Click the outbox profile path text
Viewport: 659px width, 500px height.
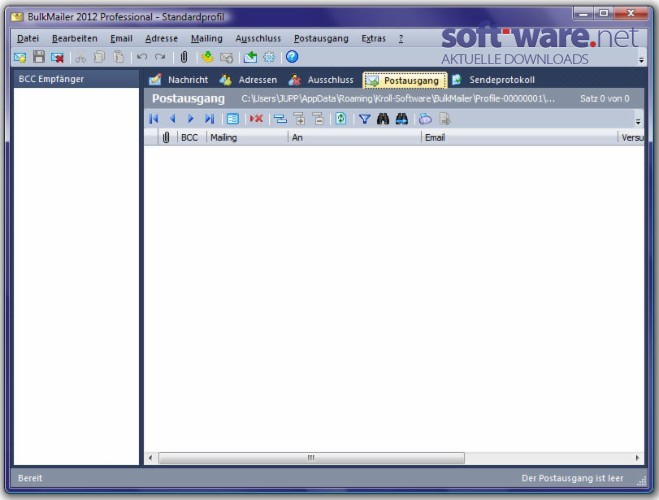tap(398, 99)
